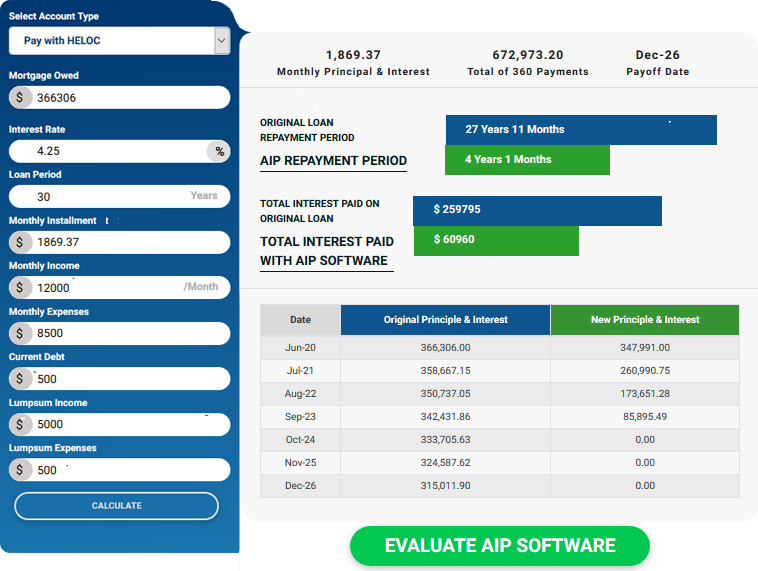Click the dollar icon beside Current Debt
The image size is (758, 571).
21,379
